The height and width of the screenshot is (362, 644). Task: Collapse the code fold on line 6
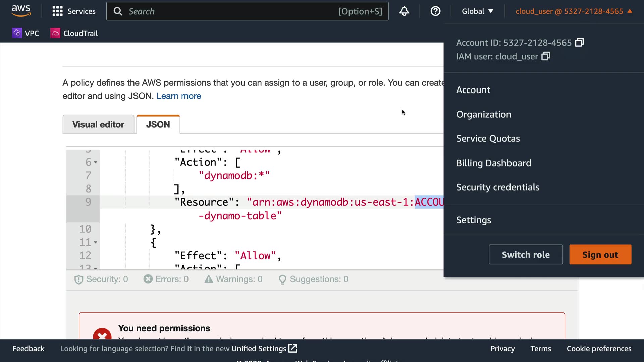[96, 162]
